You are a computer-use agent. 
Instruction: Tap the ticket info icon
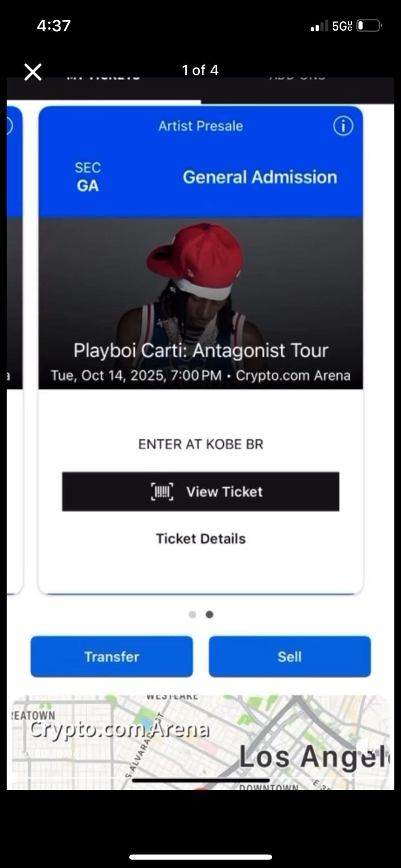pos(343,126)
